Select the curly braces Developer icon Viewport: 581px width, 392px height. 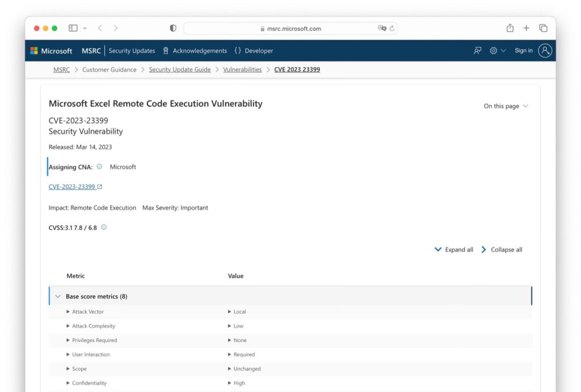click(x=239, y=50)
